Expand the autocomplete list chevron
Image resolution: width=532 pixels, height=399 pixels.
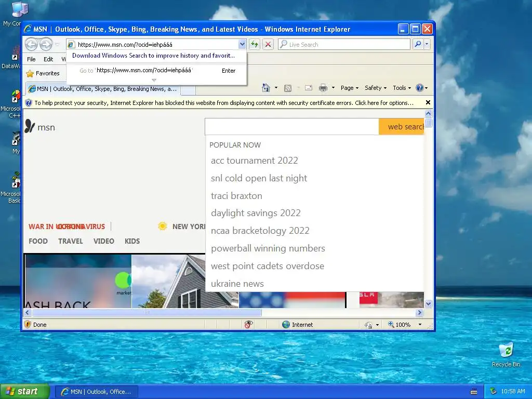click(x=154, y=80)
